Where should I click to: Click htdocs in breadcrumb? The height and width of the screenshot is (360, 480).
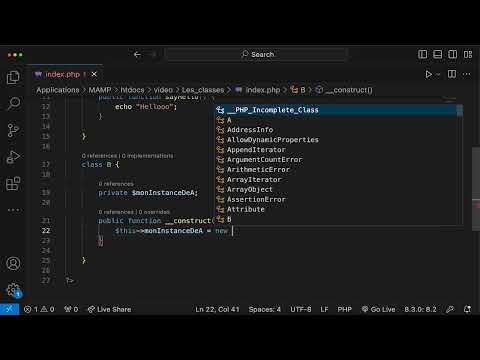click(x=132, y=90)
